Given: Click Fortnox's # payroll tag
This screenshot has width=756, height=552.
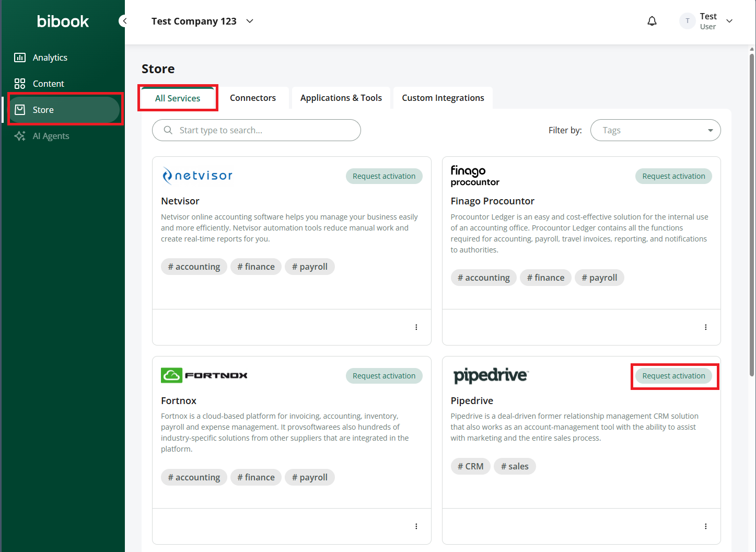Looking at the screenshot, I should (x=310, y=477).
